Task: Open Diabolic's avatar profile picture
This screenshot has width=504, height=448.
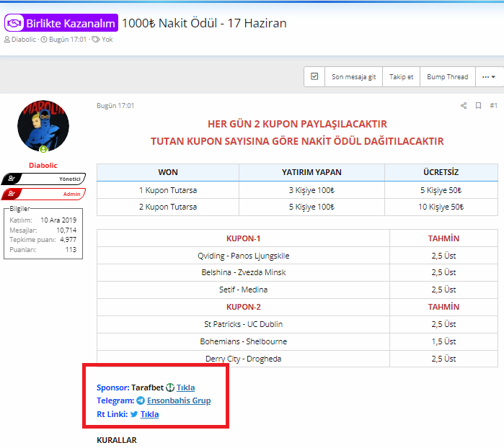Action: 43,126
